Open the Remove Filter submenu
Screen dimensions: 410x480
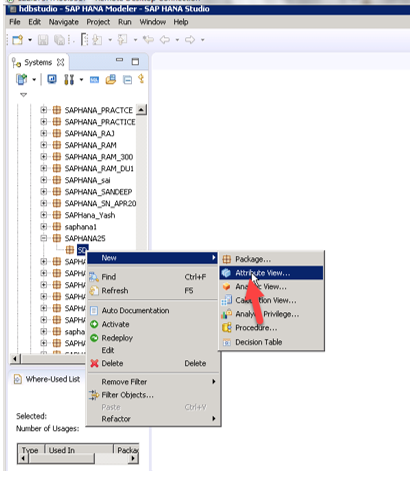pyautogui.click(x=152, y=381)
